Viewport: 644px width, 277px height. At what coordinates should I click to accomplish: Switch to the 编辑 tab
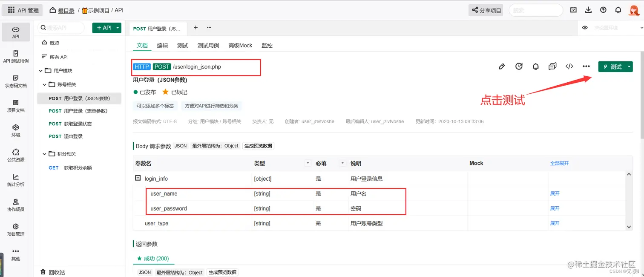(161, 45)
